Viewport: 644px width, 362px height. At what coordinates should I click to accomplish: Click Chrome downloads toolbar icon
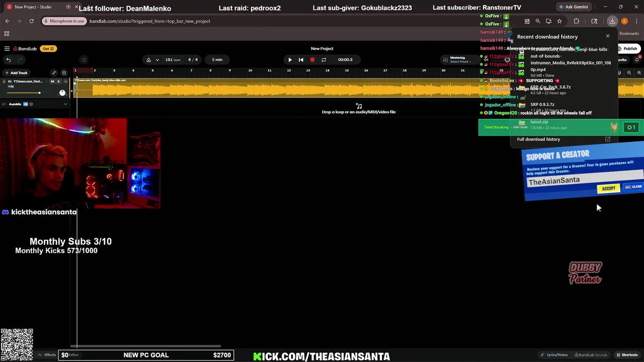point(612,21)
